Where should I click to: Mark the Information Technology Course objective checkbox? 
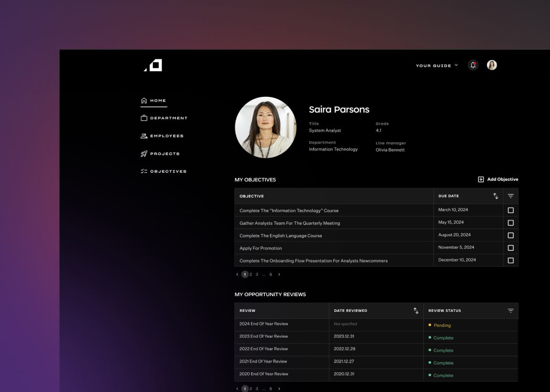coord(510,210)
